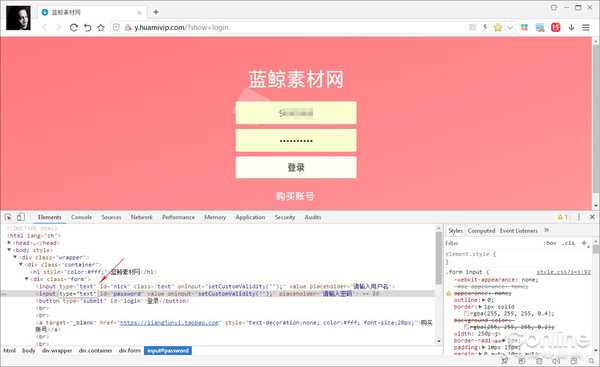This screenshot has width=600, height=367.
Task: Show more sidebar tabs with the chevron
Action: point(546,230)
